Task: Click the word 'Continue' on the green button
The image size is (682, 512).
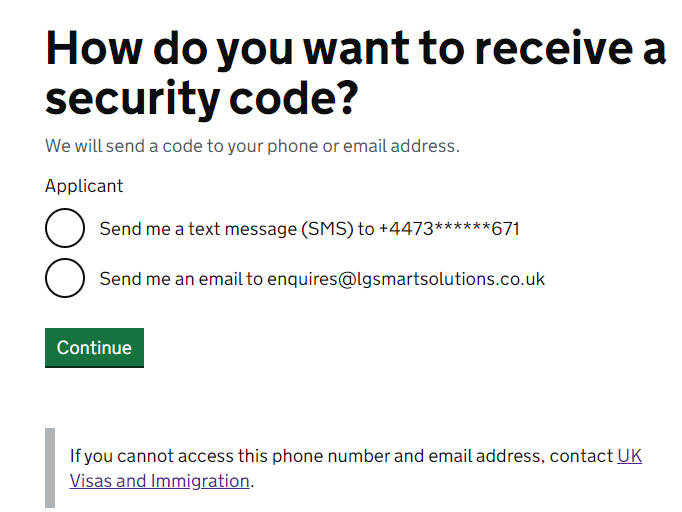Action: [94, 348]
